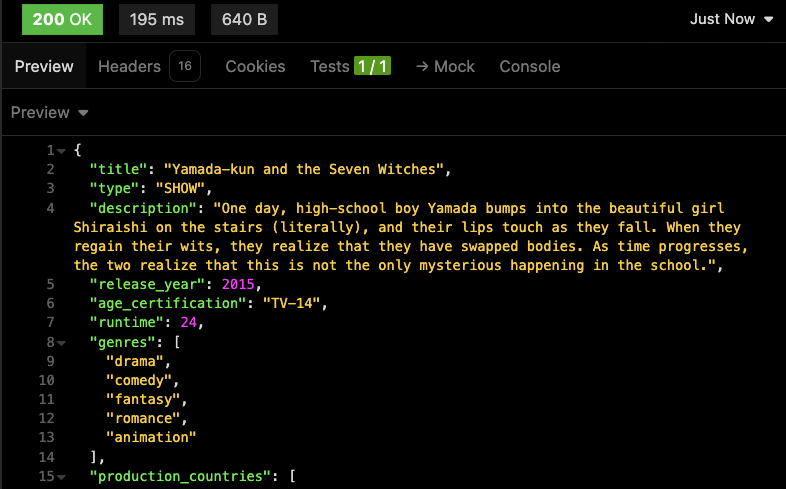This screenshot has width=786, height=489.
Task: Click the 1 / 1 tests passed badge
Action: [372, 66]
